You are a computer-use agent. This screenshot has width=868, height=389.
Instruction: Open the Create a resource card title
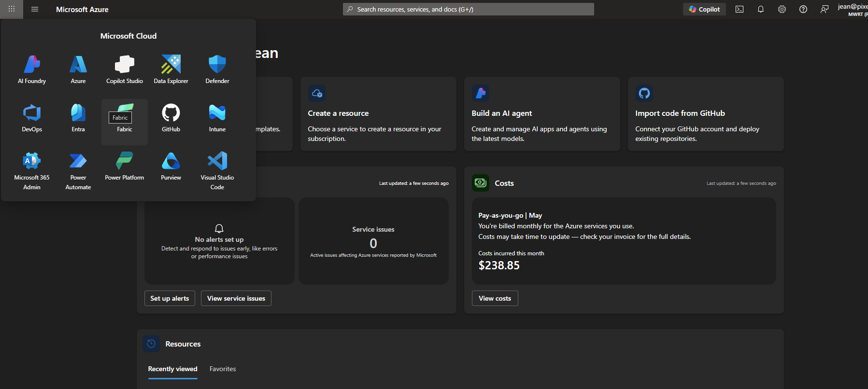(x=338, y=113)
